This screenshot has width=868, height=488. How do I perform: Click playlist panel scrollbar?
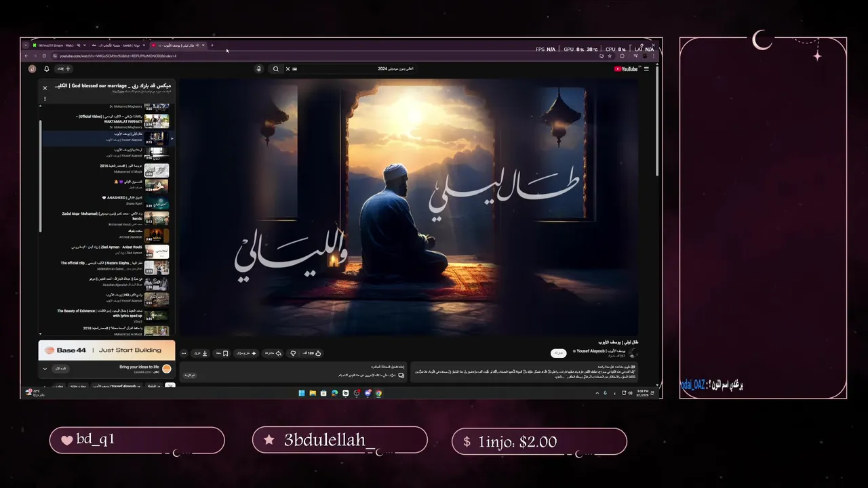pos(40,176)
